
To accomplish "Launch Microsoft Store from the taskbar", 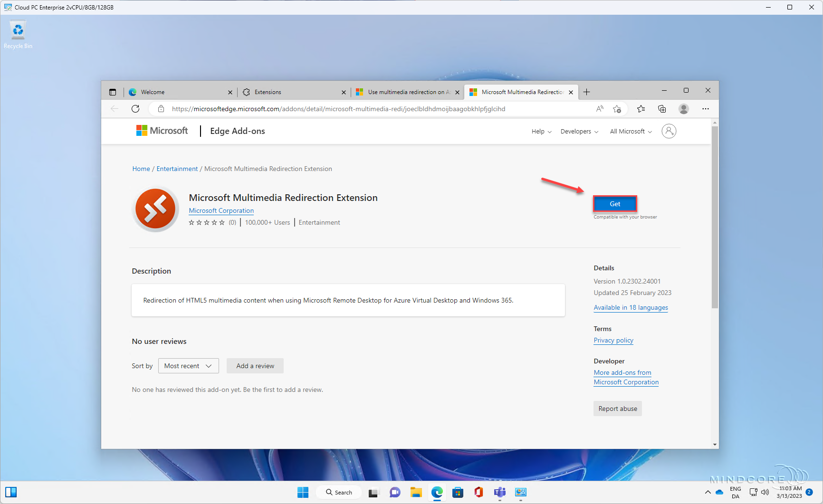I will click(458, 492).
